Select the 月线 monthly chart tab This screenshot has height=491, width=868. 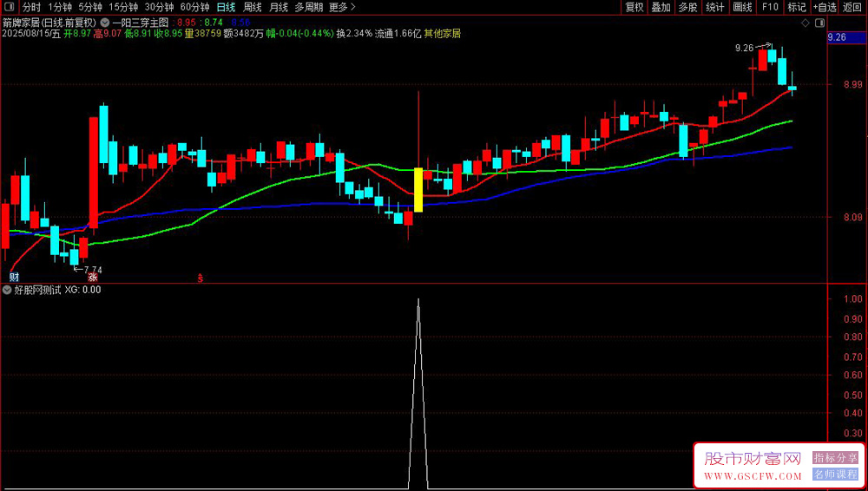pyautogui.click(x=279, y=7)
